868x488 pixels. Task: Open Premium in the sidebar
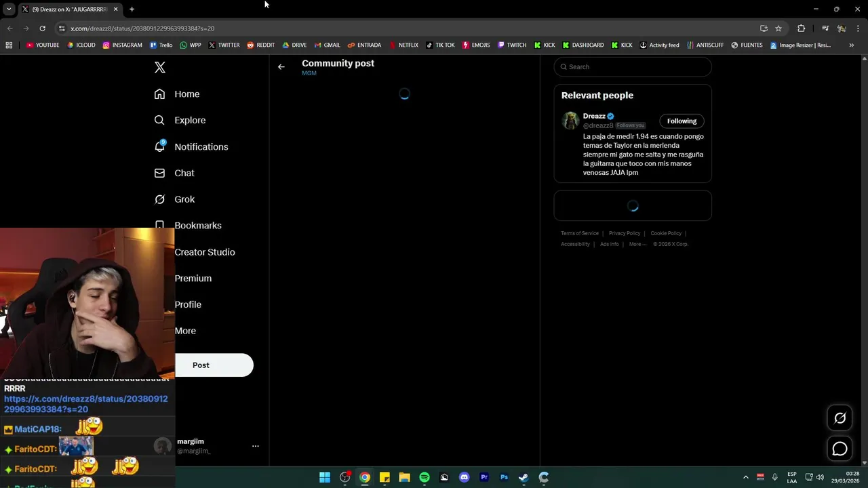[193, 279]
